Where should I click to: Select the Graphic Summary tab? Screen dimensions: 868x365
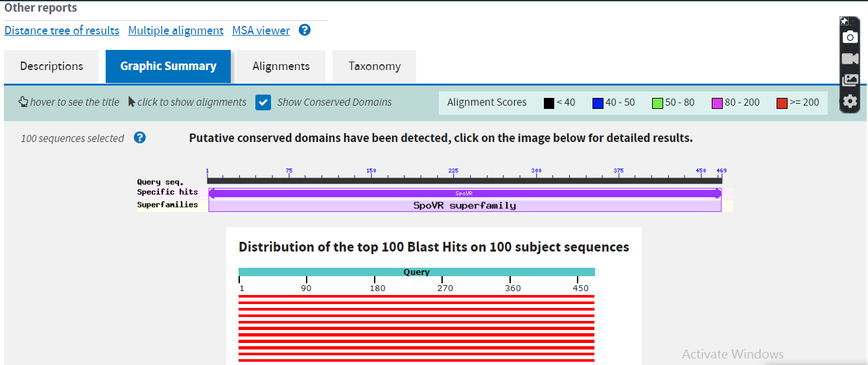[168, 66]
